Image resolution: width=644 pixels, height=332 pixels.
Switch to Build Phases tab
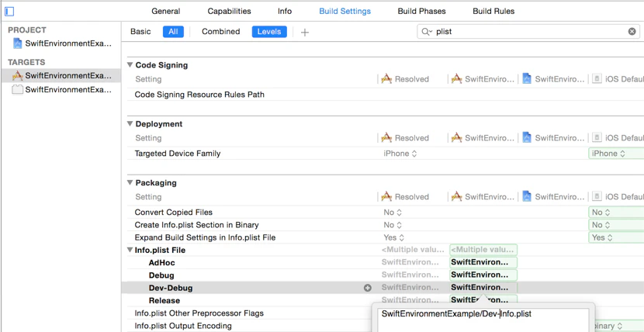[x=422, y=12]
